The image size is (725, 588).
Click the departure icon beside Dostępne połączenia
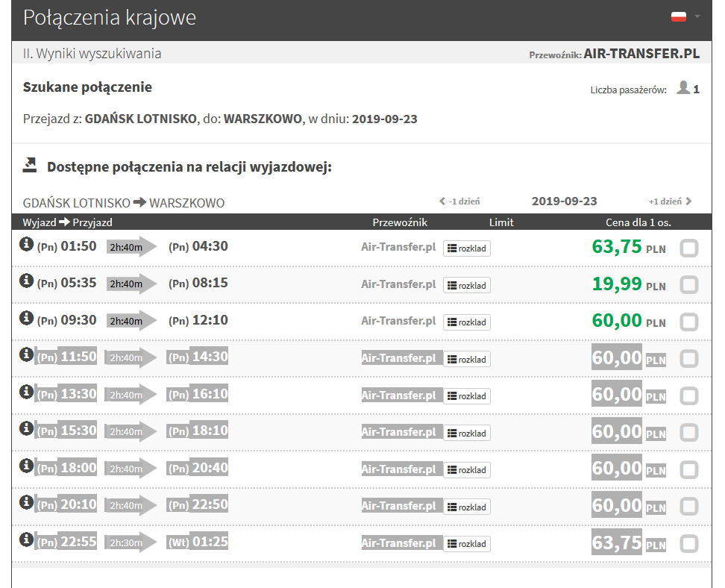tap(30, 165)
